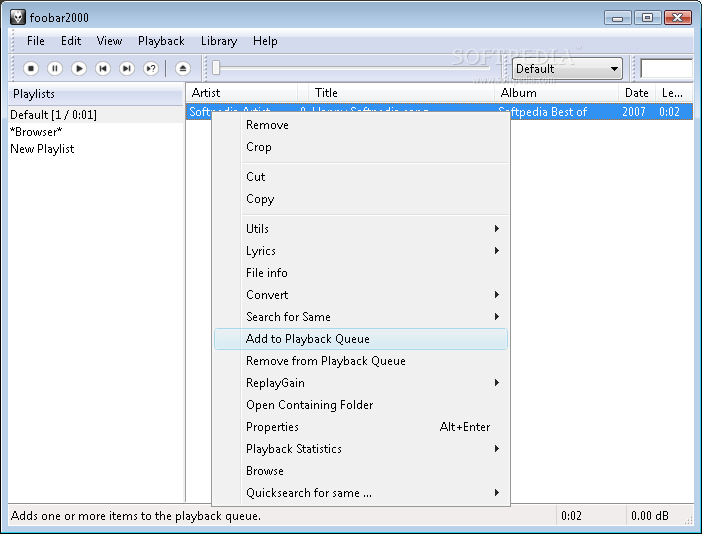Click the Softpedia Best of album cell

pos(549,112)
